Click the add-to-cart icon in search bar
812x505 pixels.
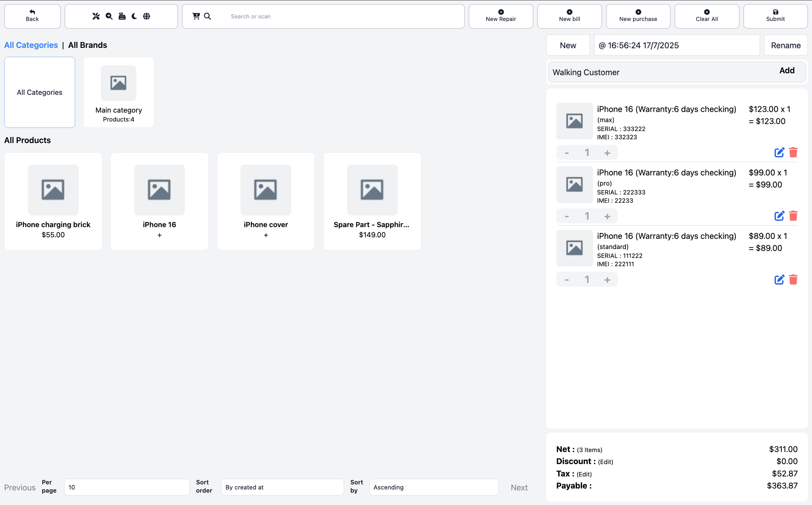point(196,16)
